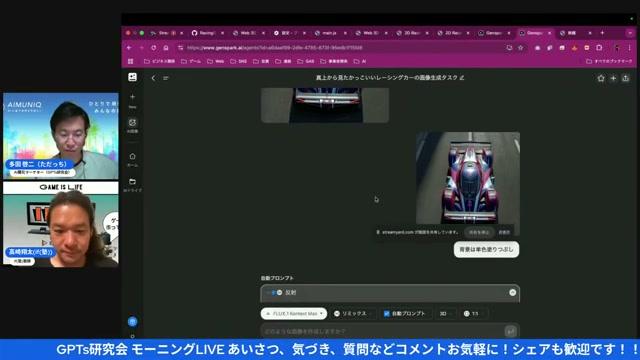Click the GAME IS LIFE presenter webcam tile

(x=61, y=224)
